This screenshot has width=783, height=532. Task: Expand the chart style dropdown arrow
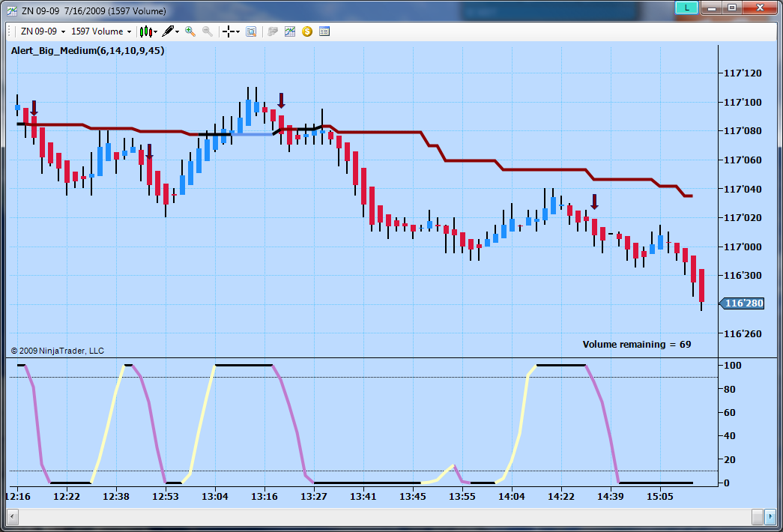(x=156, y=32)
